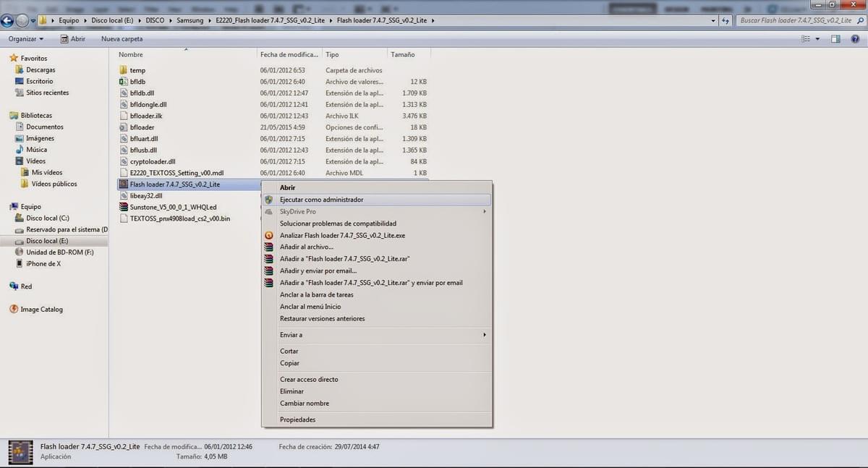The width and height of the screenshot is (868, 468).
Task: Open the address bar history dropdown arrow
Action: (714, 20)
